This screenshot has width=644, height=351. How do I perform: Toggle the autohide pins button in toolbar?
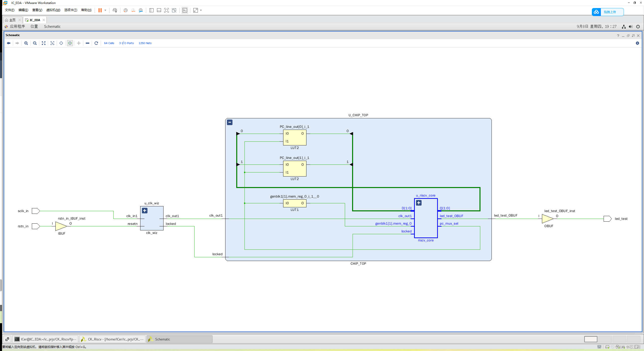coord(70,43)
